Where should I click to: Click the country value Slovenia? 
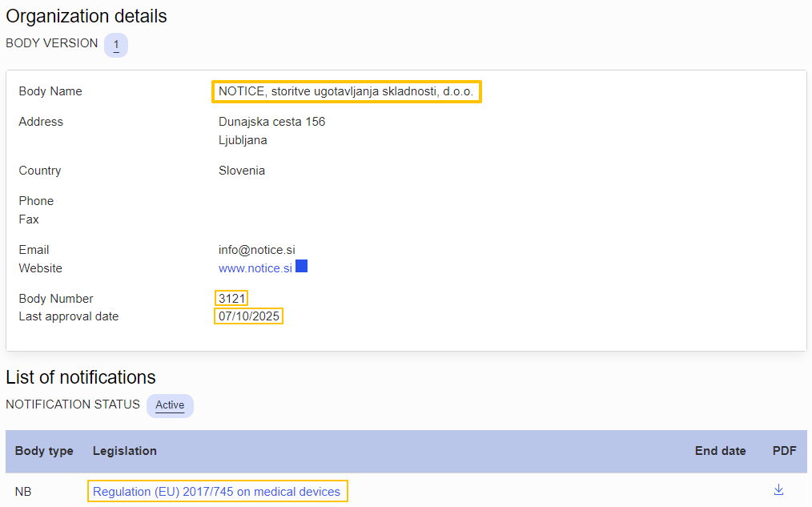[241, 171]
